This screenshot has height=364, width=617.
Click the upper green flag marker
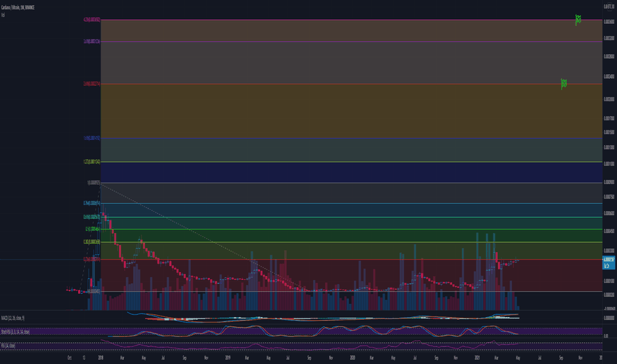click(x=578, y=19)
